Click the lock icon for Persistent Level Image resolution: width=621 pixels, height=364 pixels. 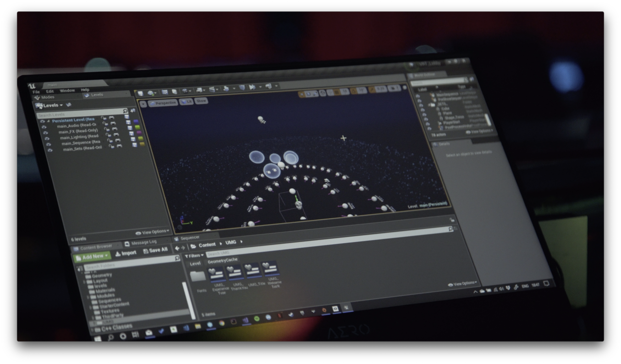[103, 118]
